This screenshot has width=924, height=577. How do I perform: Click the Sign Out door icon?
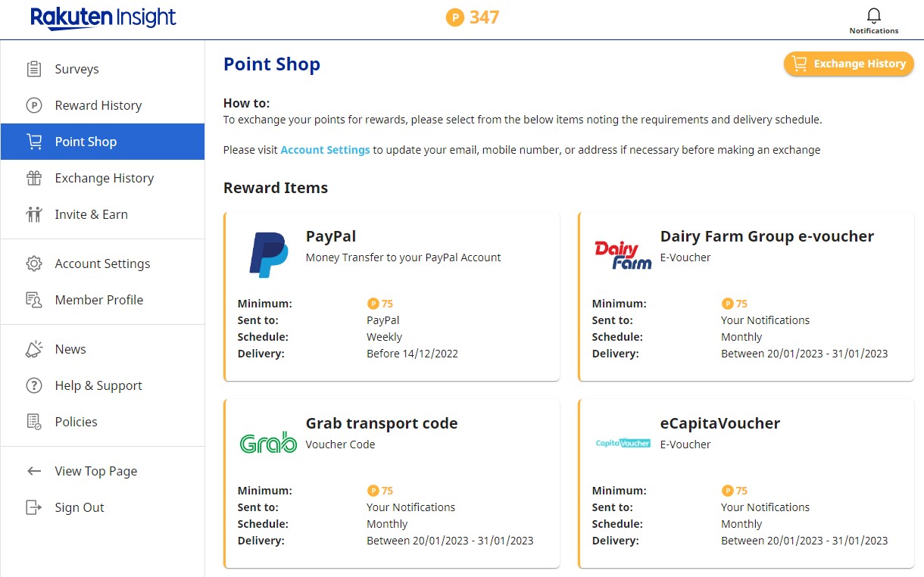34,507
